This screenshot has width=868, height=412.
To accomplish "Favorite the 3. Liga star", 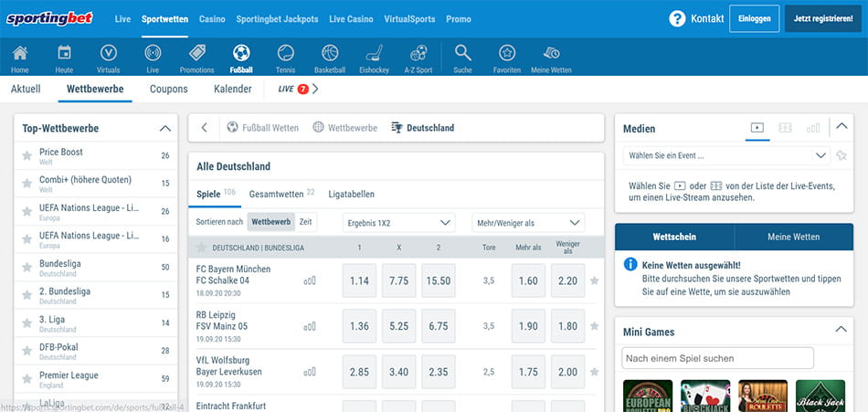I will 26,323.
